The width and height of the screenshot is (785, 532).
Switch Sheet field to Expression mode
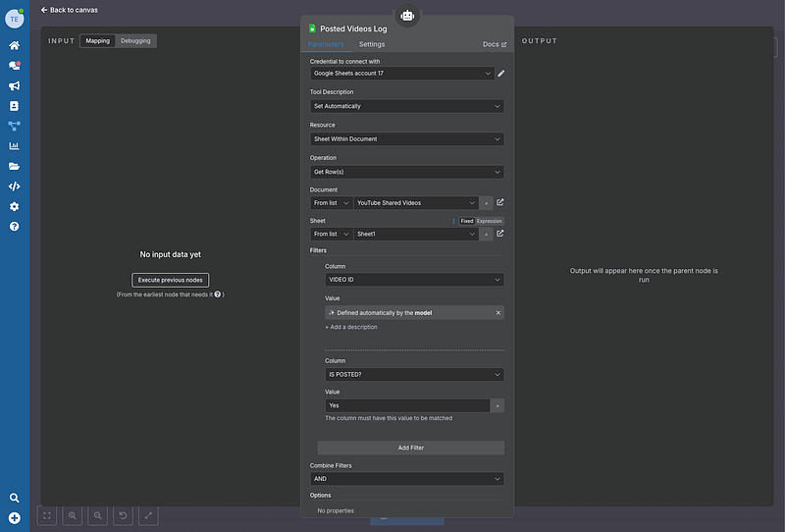[490, 221]
